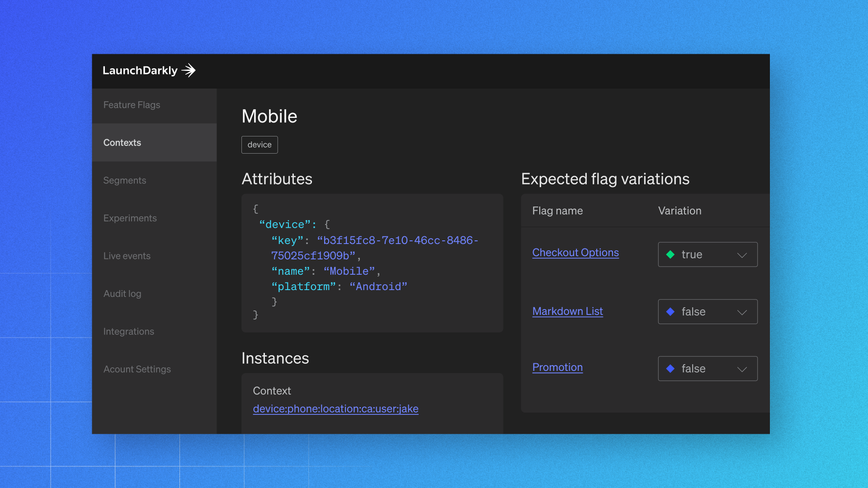The width and height of the screenshot is (868, 488).
Task: Open the device:phone:location:ca:user:jake context link
Action: coord(335,409)
